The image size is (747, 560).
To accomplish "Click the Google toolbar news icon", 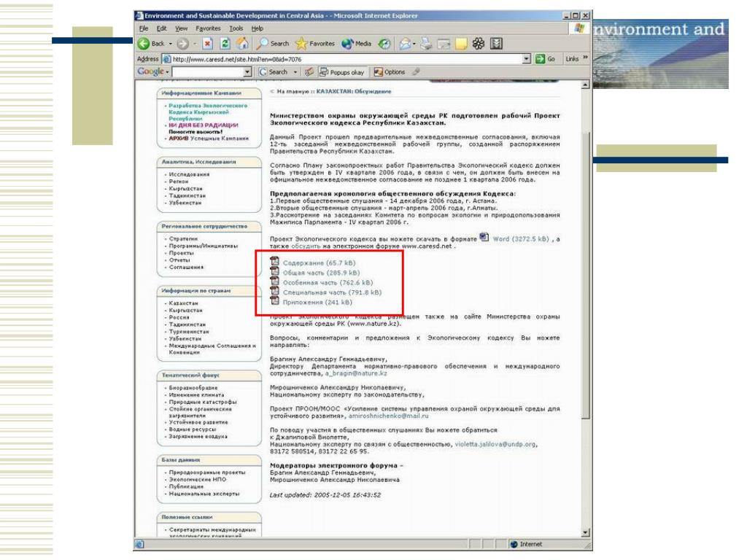I will (x=309, y=72).
